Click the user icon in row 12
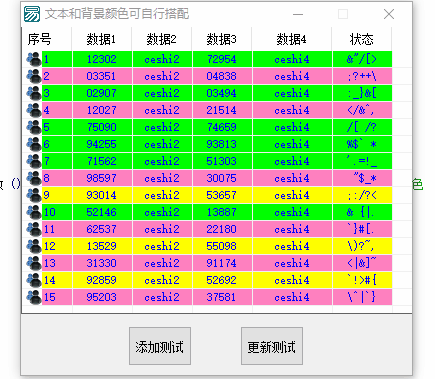This screenshot has width=435, height=379. [34, 246]
